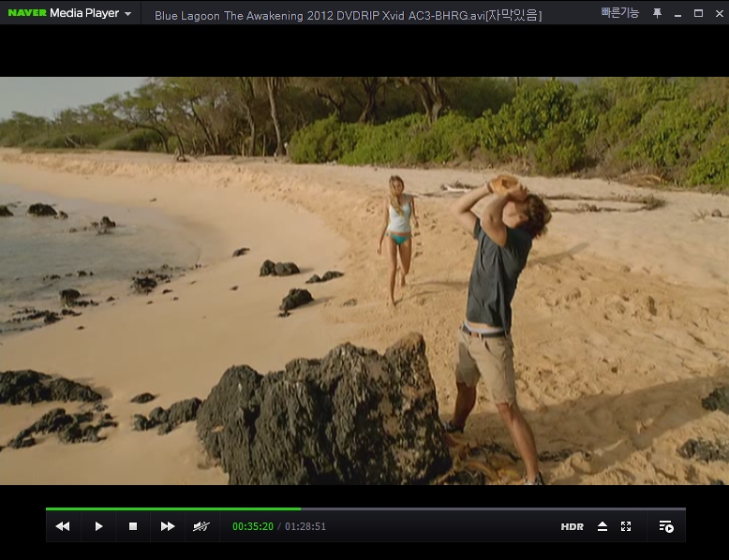
Task: Click the current time 00:35:20 display
Action: point(253,527)
